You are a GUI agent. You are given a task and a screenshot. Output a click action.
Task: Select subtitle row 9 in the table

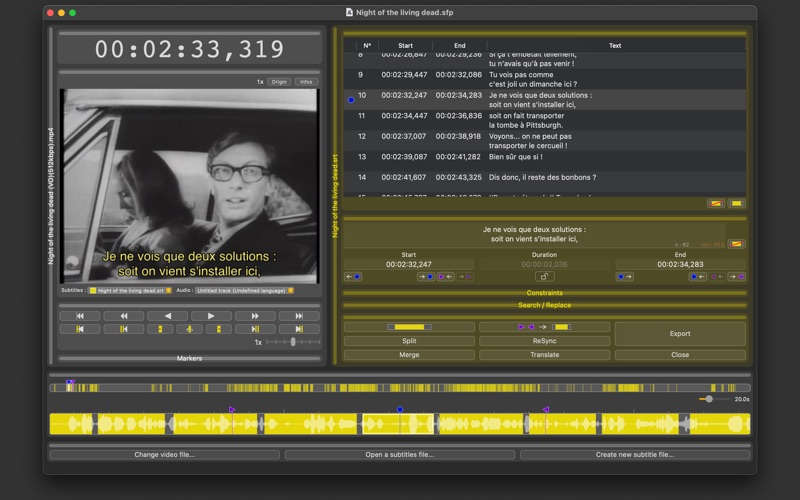(x=544, y=79)
